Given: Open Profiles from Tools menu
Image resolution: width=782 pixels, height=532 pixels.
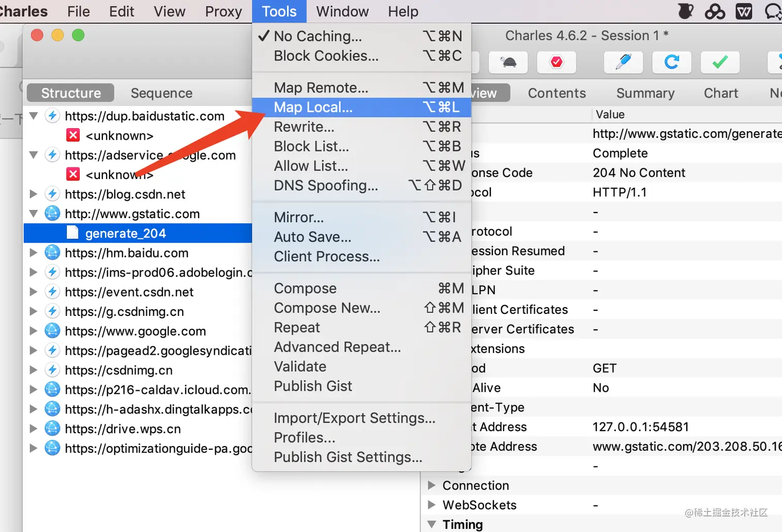Looking at the screenshot, I should (362, 437).
